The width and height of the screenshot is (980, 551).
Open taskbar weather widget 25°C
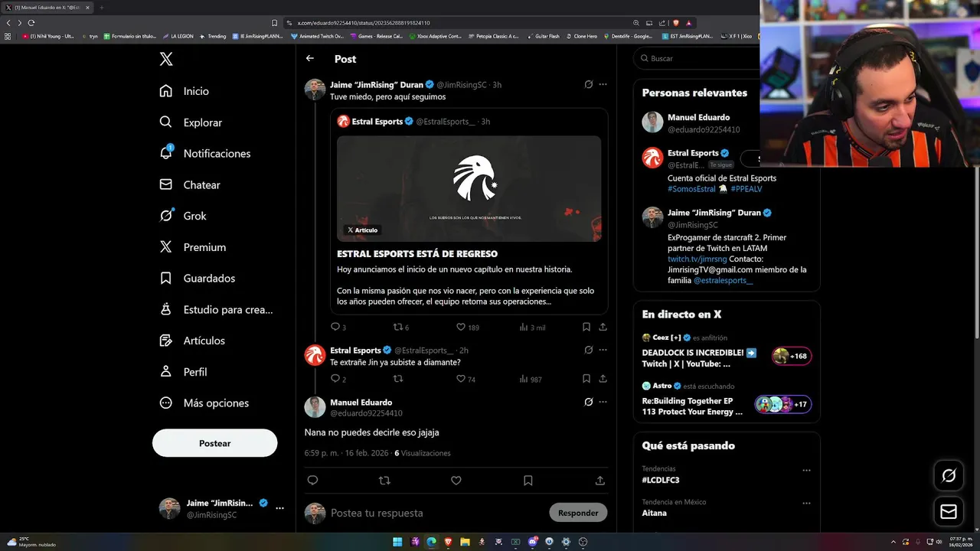tap(31, 542)
